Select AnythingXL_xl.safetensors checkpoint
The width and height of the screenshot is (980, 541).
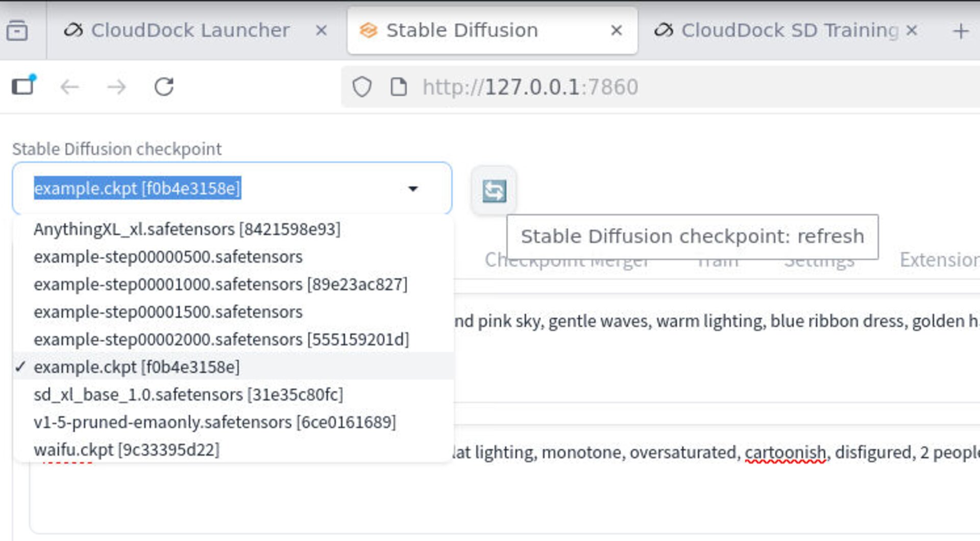[x=187, y=229]
